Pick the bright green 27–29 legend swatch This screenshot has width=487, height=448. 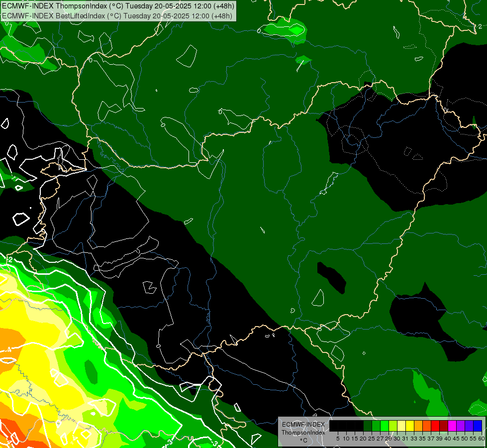coord(385,426)
